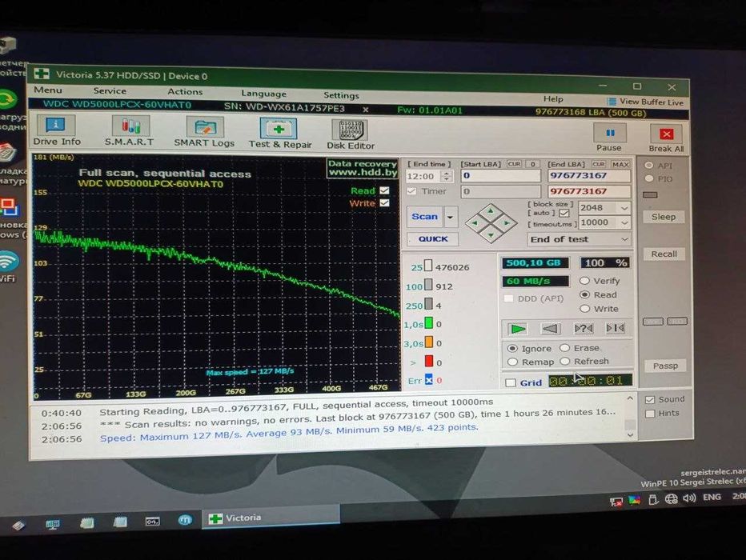
Task: Open the Settings menu
Action: 341,95
